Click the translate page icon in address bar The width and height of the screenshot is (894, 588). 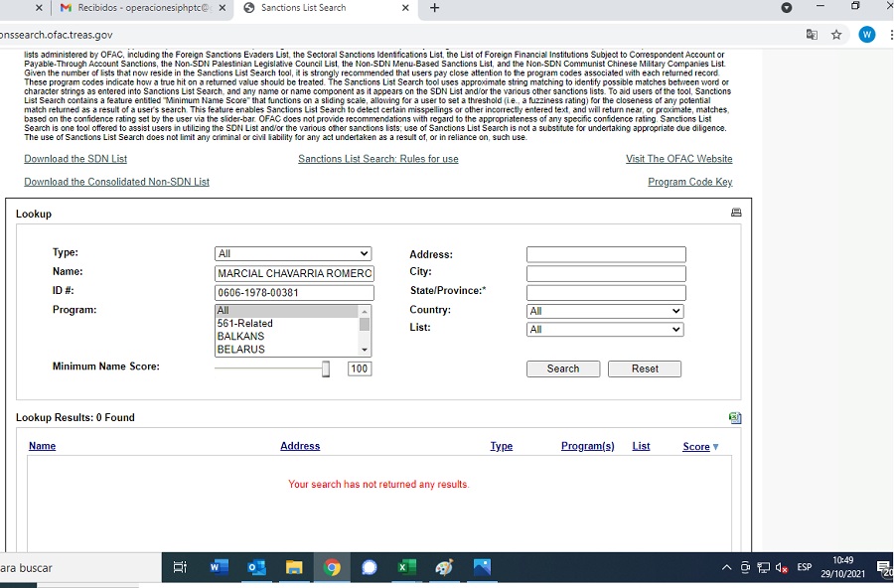coord(812,35)
